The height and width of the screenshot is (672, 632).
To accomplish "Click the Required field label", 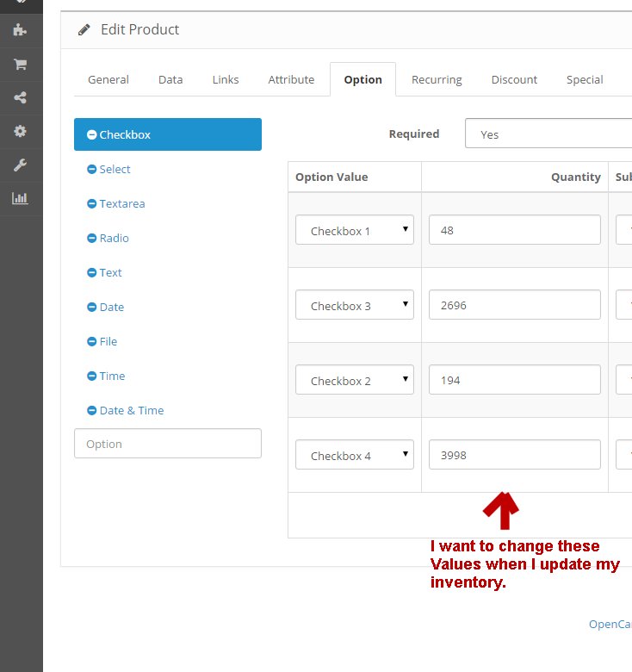I will tap(414, 134).
